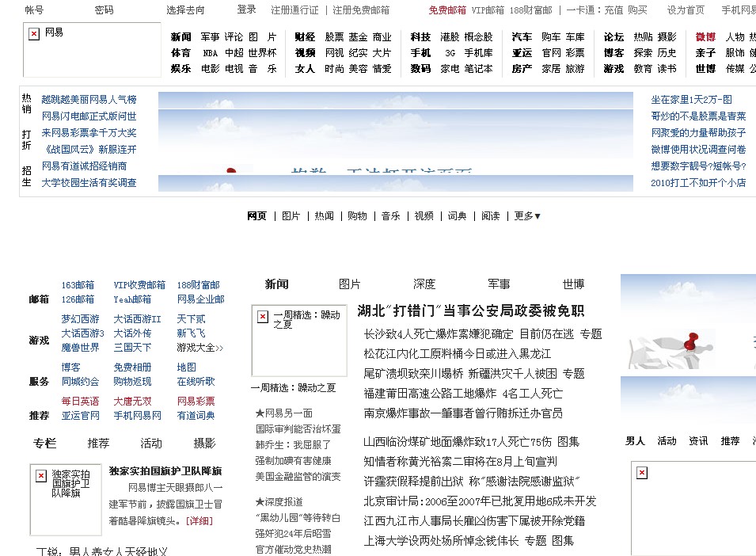Open the 126邮箱 link

click(78, 299)
